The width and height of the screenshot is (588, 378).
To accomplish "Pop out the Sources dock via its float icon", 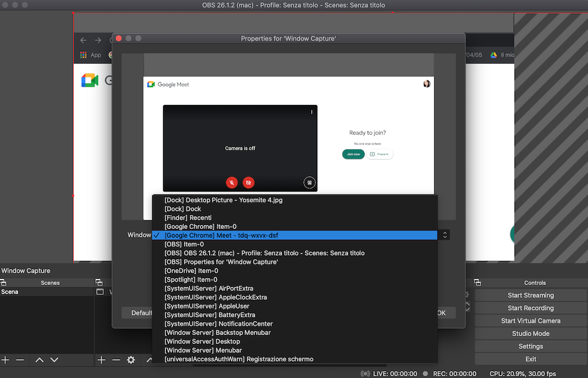I will click(x=99, y=282).
